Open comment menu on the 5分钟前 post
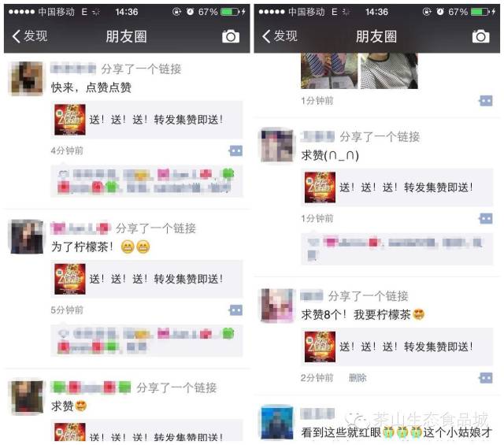Viewport: 504px width, 445px height. click(236, 310)
